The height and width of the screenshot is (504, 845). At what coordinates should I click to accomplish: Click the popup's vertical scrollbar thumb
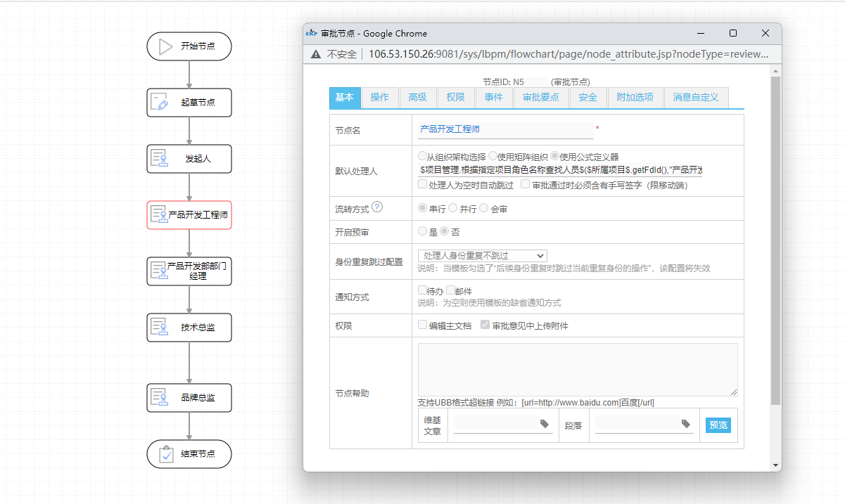click(x=775, y=240)
